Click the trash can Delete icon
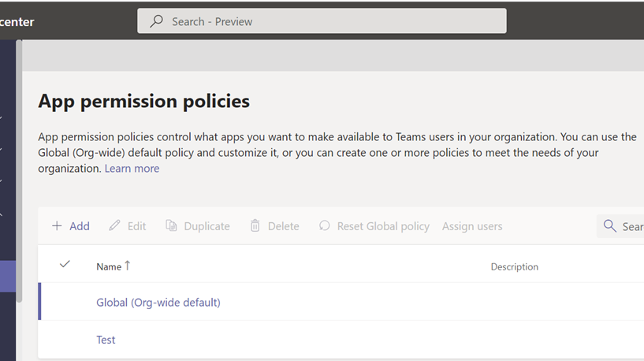644x361 pixels. 255,225
